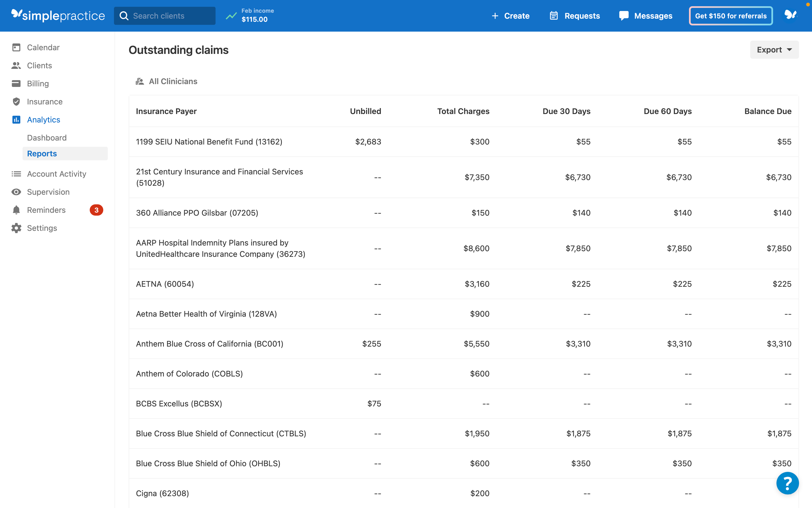Click inside the Search clients field
812x508 pixels.
(x=164, y=16)
